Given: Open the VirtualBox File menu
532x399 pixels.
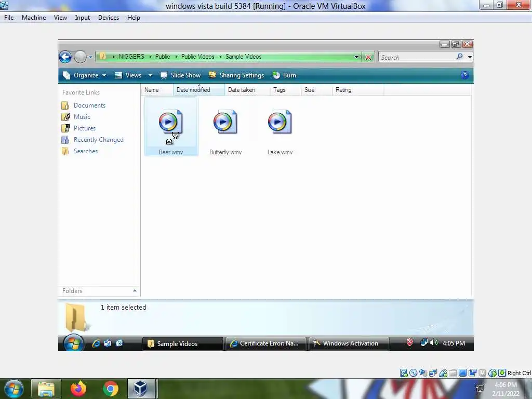Looking at the screenshot, I should click(9, 18).
